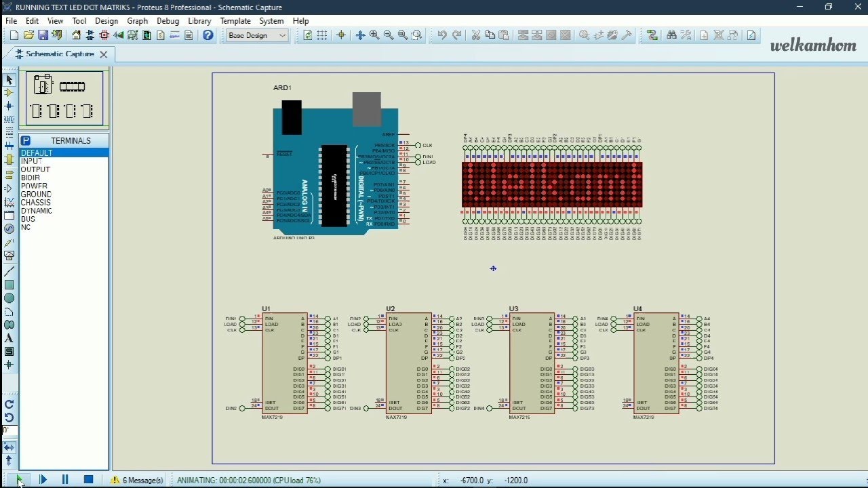The height and width of the screenshot is (488, 868).
Task: Click the blue Help question mark icon
Action: click(x=208, y=35)
